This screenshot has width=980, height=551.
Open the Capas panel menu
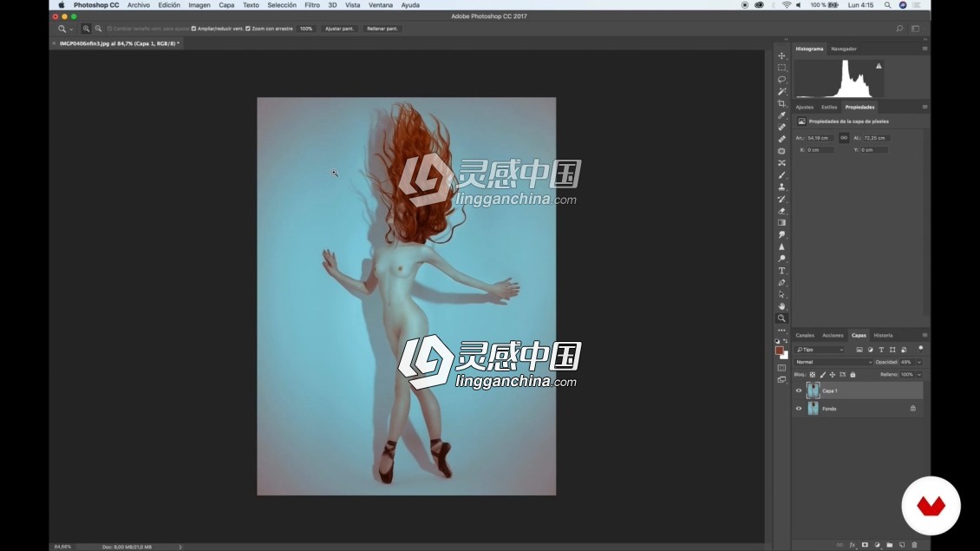pyautogui.click(x=925, y=335)
